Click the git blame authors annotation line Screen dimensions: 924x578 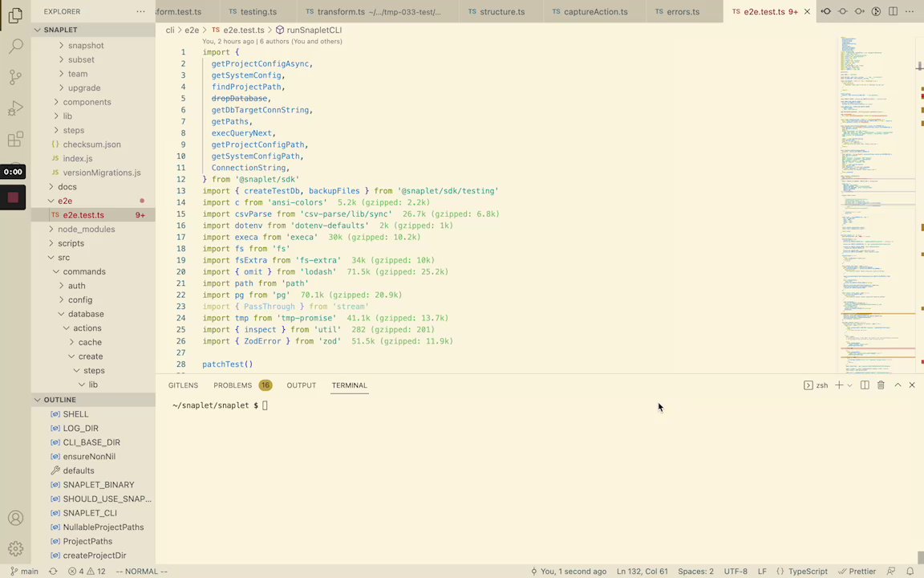click(x=272, y=41)
